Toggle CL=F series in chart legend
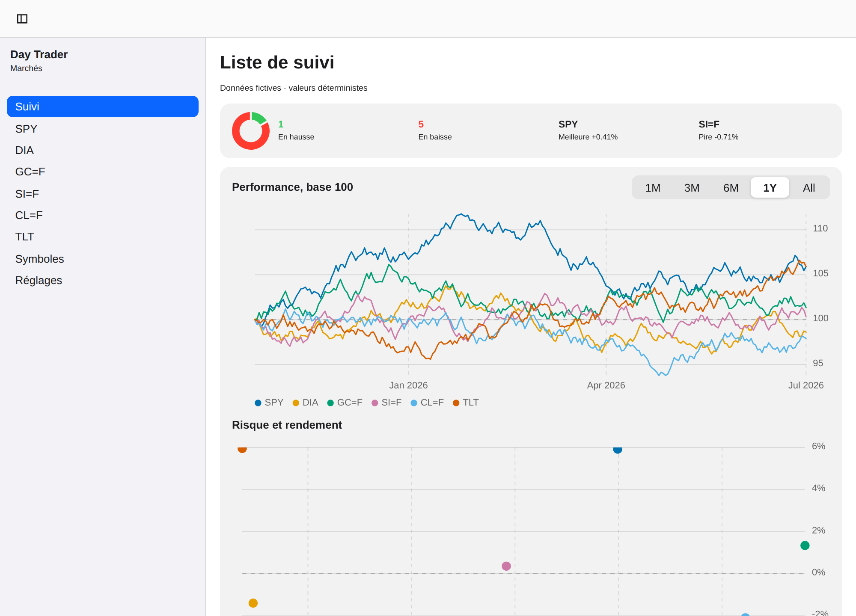The width and height of the screenshot is (856, 616). 427,403
